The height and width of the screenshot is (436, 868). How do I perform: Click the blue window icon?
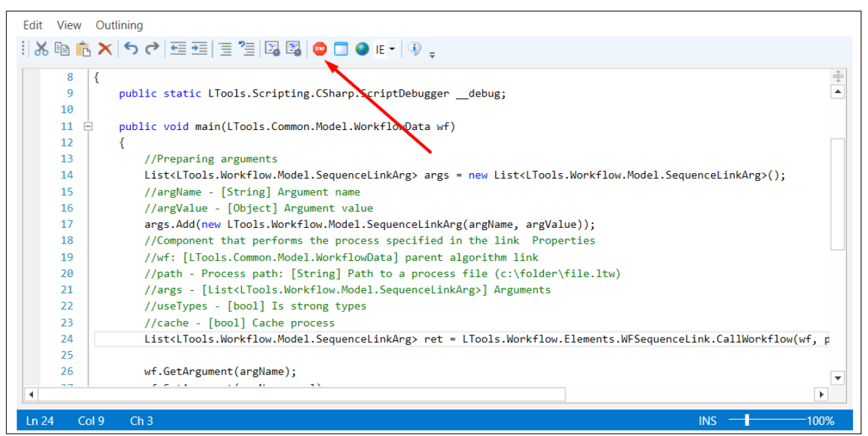tap(340, 49)
